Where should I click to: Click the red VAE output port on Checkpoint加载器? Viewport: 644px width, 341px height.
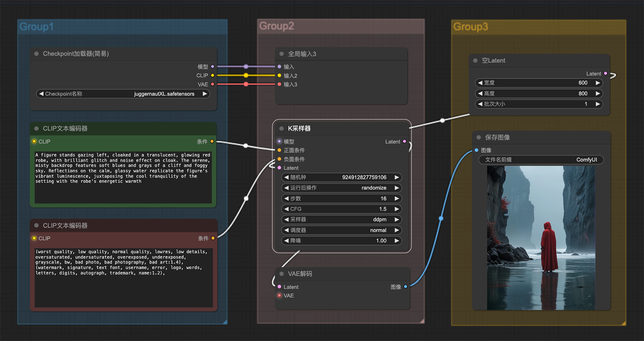(x=213, y=84)
